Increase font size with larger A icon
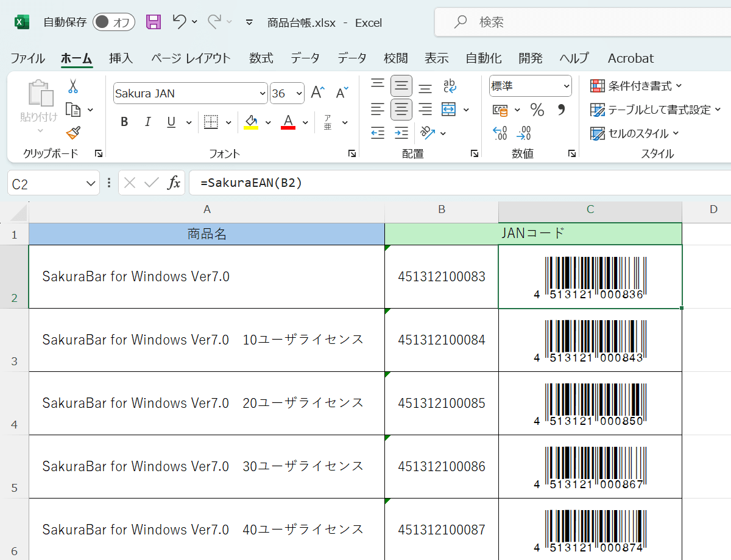This screenshot has height=560, width=731. pyautogui.click(x=318, y=93)
